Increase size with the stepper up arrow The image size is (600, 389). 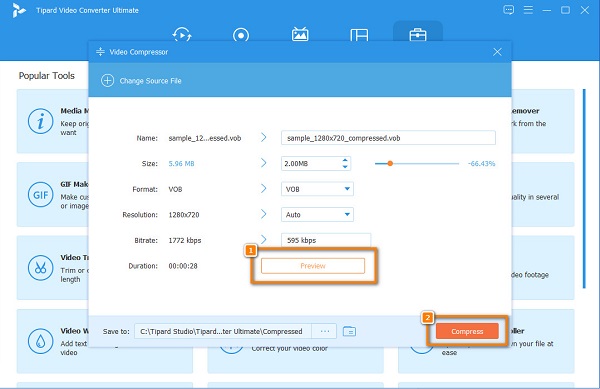(x=345, y=160)
